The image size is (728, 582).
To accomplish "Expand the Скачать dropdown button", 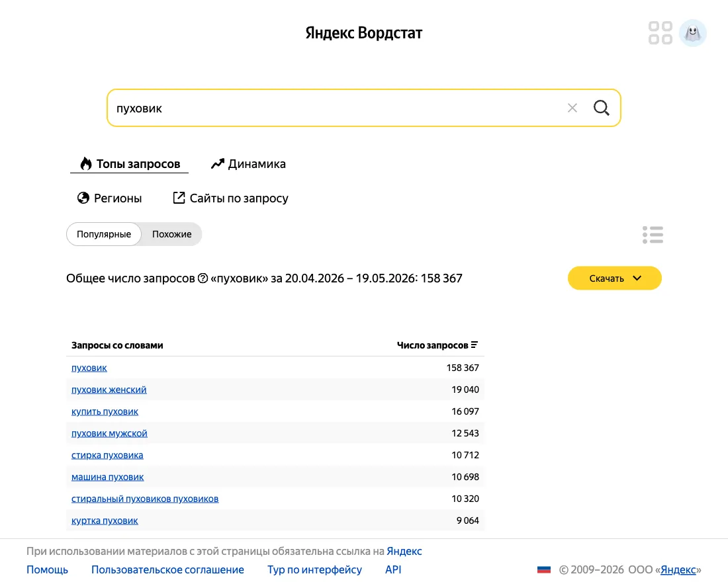I will (x=614, y=278).
